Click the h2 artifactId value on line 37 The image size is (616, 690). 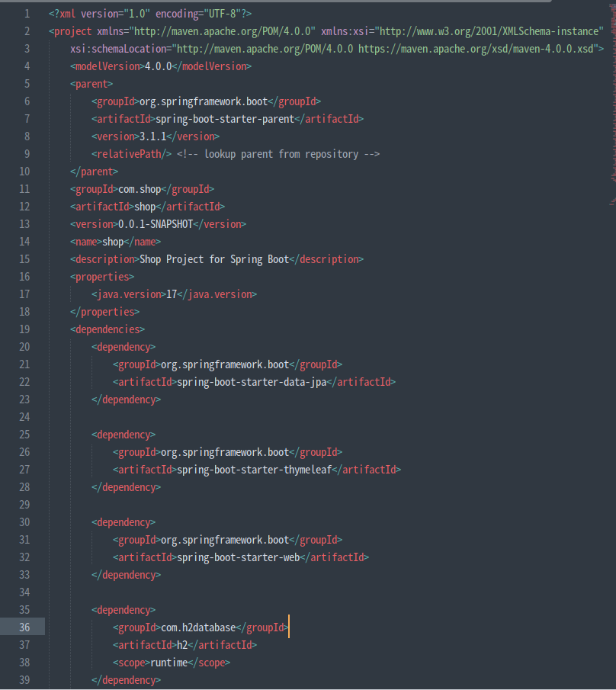(182, 646)
